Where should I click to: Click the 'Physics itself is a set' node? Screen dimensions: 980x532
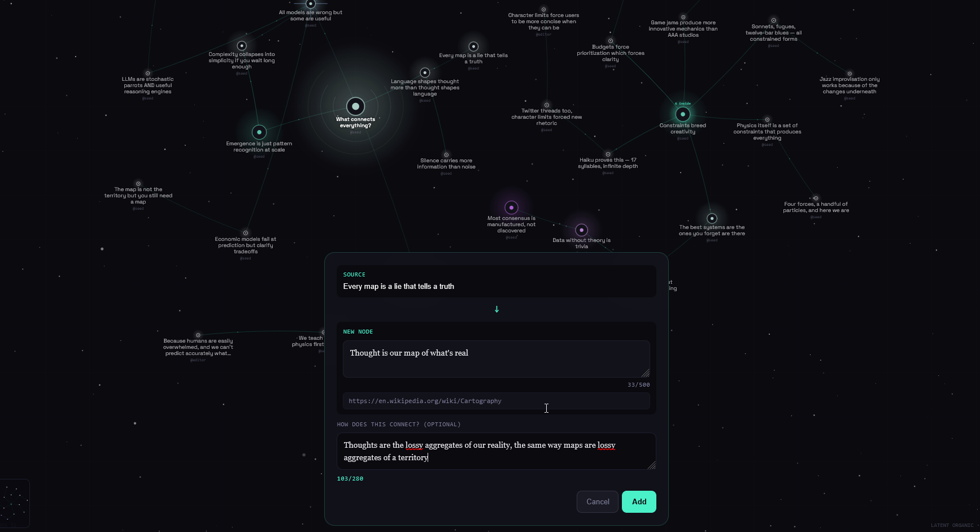point(767,120)
